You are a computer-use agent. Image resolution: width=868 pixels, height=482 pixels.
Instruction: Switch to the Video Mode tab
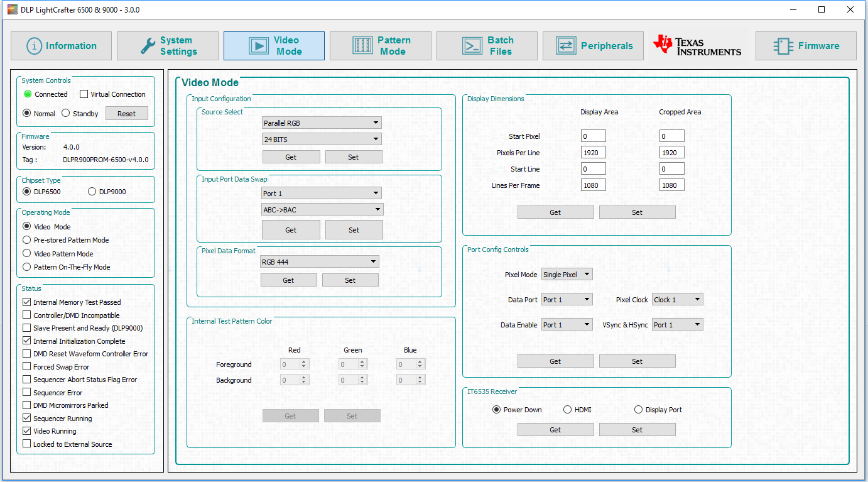click(x=274, y=46)
